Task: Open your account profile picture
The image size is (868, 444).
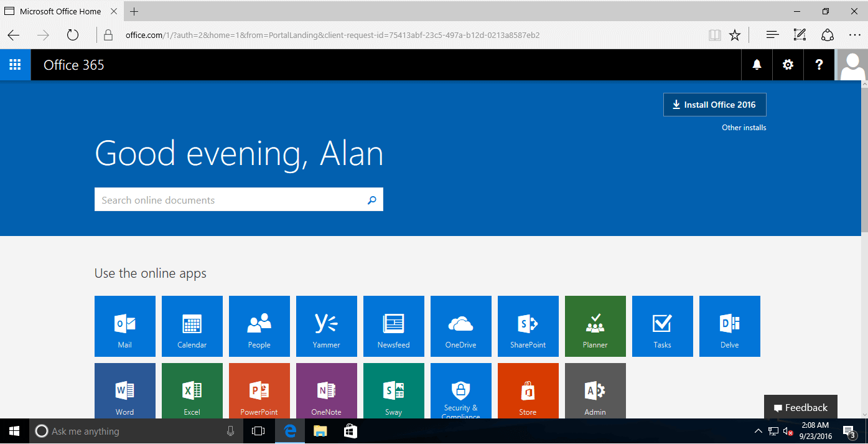Action: pos(852,65)
